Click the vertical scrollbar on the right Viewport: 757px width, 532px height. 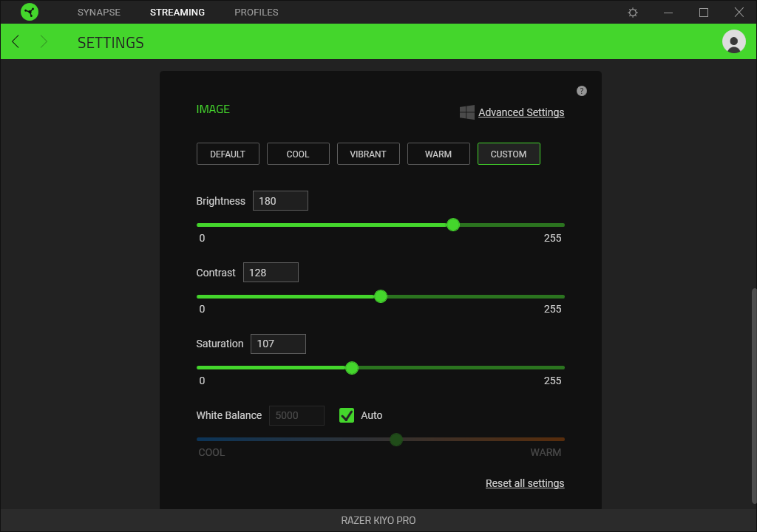(x=753, y=392)
